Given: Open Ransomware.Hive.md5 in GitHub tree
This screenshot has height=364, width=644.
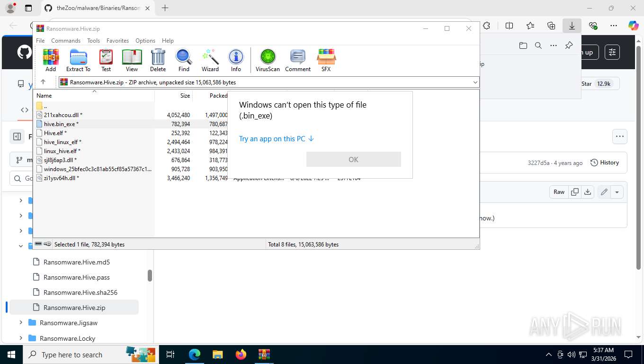Looking at the screenshot, I should (77, 262).
